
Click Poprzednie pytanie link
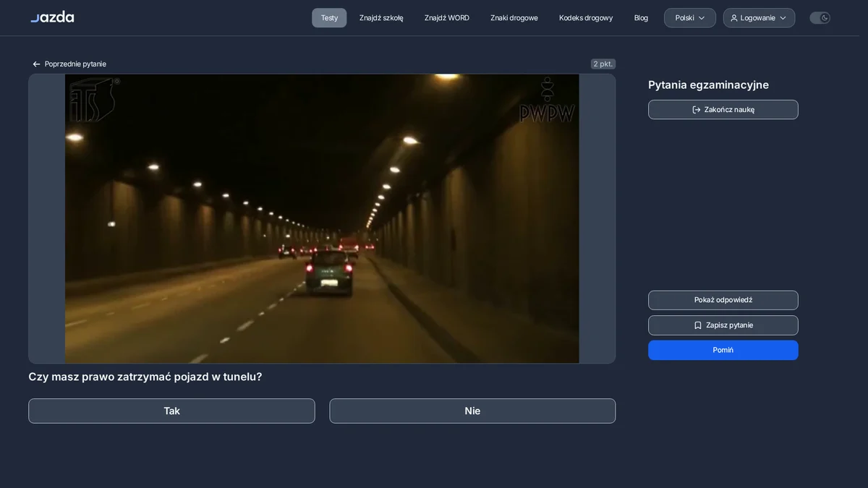click(69, 64)
